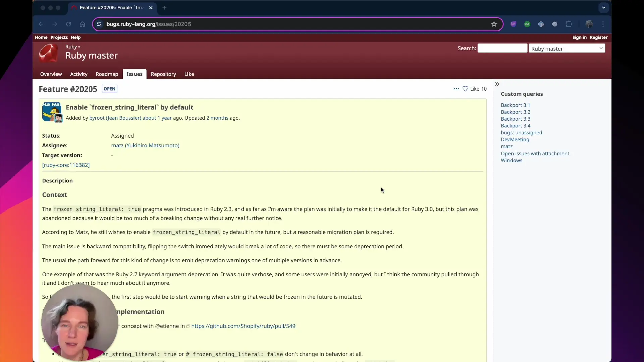The image size is (644, 362).
Task: Open the Home menu link
Action: point(41,37)
